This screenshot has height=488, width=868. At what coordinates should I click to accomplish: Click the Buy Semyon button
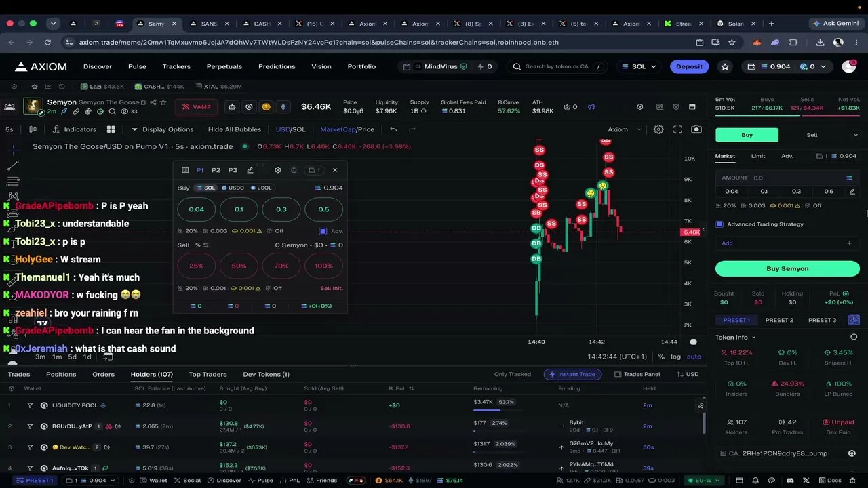pos(787,268)
